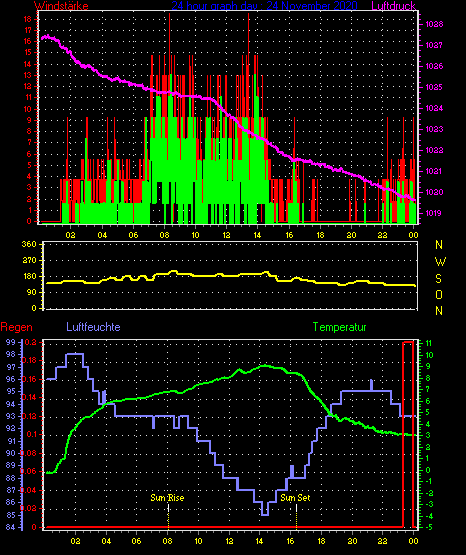The width and height of the screenshot is (466, 555).
Task: Click the 1028 pressure axis value
Action: [434, 24]
